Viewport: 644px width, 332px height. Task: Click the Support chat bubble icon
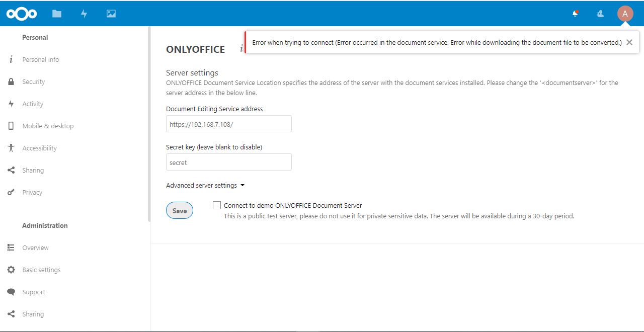[11, 292]
